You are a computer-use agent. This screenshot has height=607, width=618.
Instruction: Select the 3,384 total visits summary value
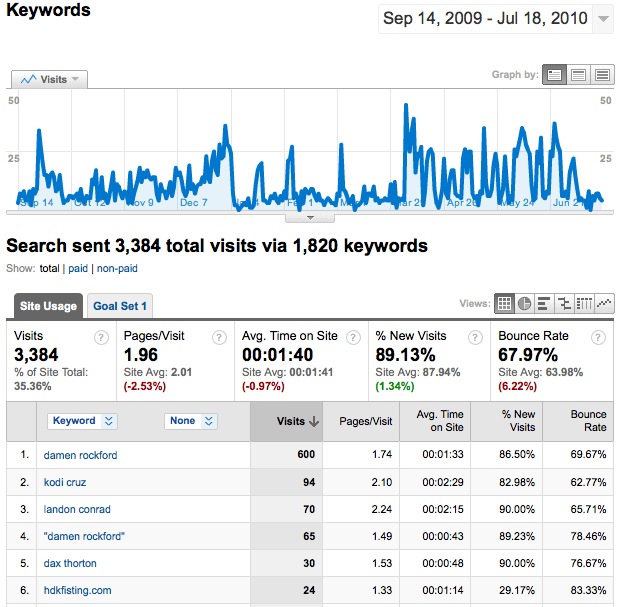pyautogui.click(x=36, y=355)
